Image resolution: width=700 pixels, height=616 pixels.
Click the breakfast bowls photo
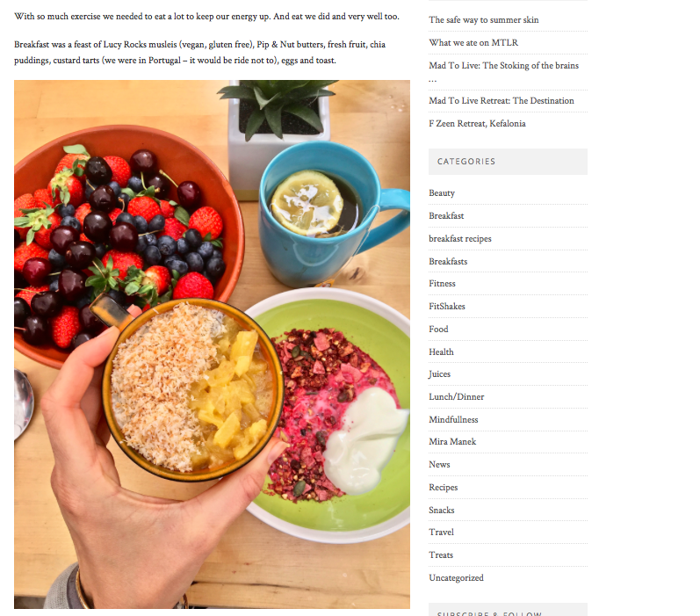[x=212, y=344]
